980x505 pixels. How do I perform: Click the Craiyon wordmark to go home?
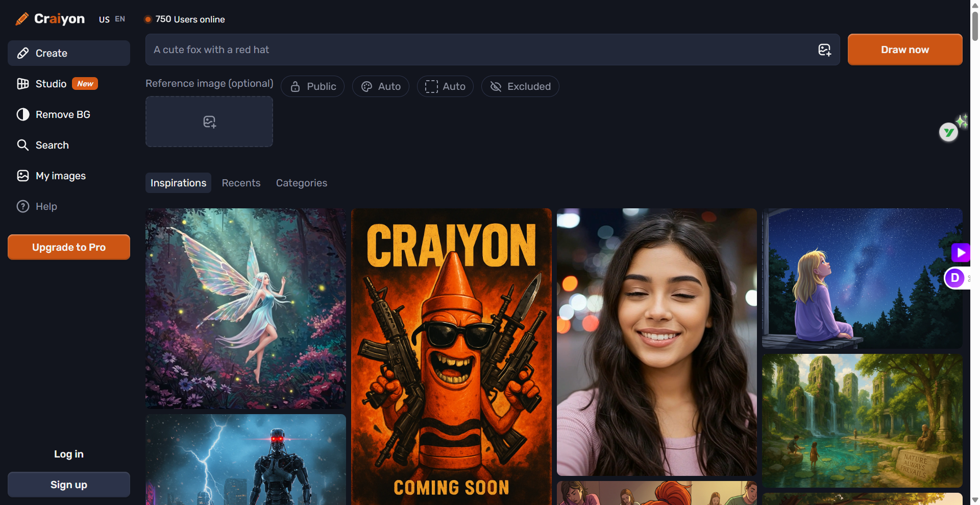(59, 19)
